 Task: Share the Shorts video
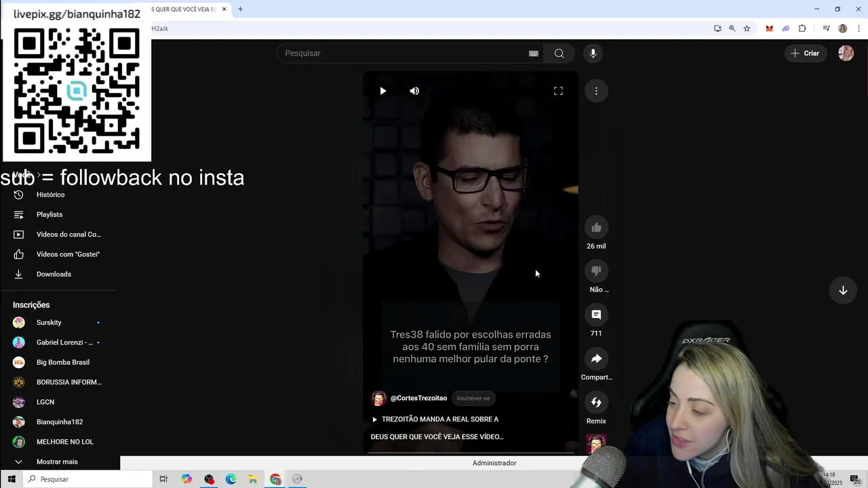[596, 359]
